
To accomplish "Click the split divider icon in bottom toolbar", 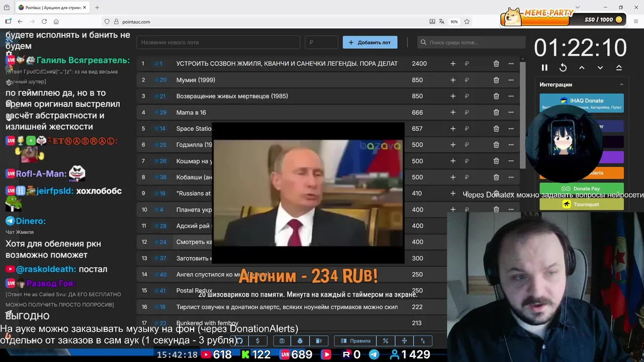I will coord(404,341).
